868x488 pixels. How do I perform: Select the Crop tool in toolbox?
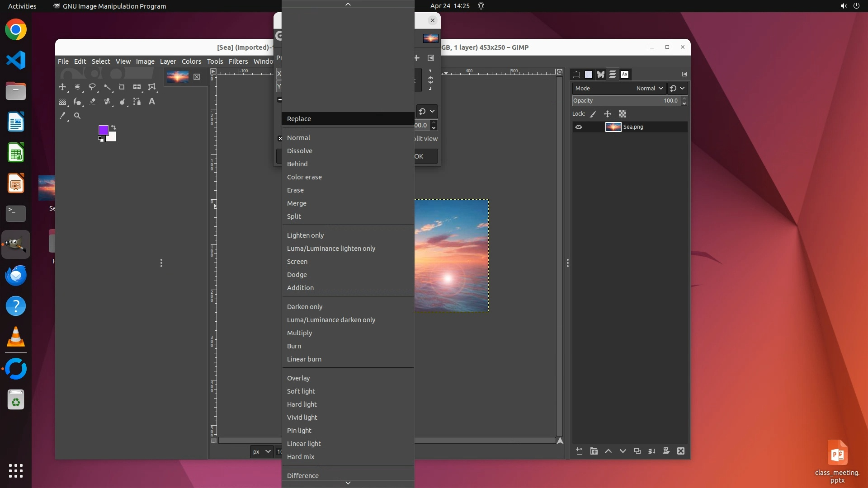122,87
